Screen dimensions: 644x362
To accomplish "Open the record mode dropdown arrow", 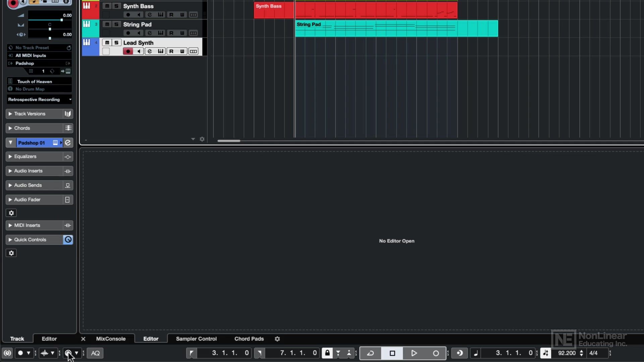I will point(29,353).
